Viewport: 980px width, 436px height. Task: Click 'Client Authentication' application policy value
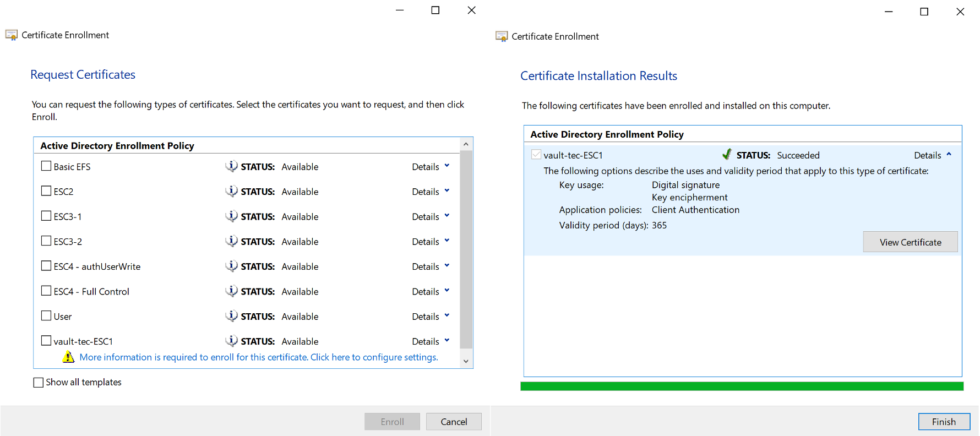pyautogui.click(x=695, y=210)
